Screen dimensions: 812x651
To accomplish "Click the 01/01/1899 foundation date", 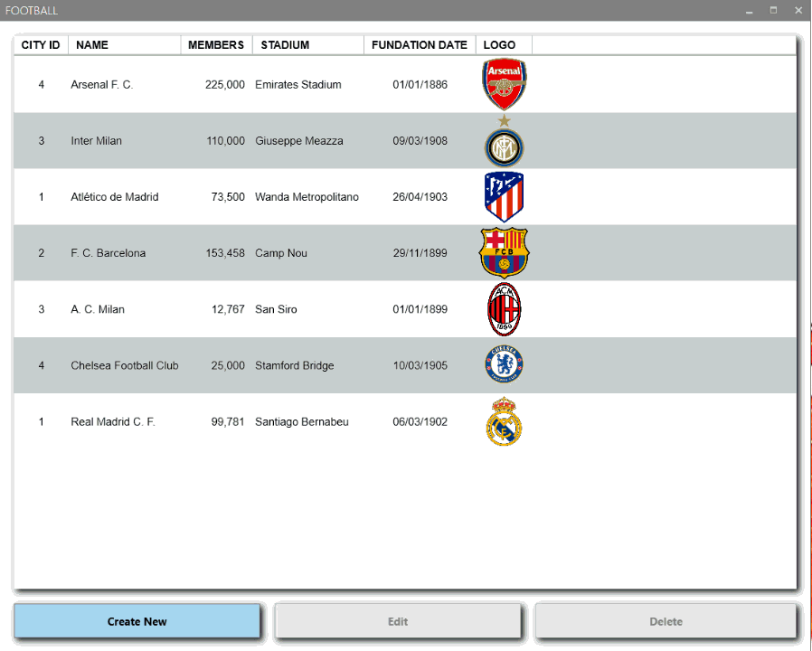I will (x=420, y=309).
